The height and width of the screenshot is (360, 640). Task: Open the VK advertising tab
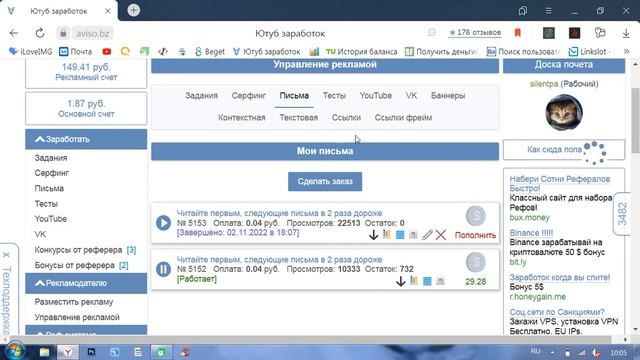click(x=411, y=96)
